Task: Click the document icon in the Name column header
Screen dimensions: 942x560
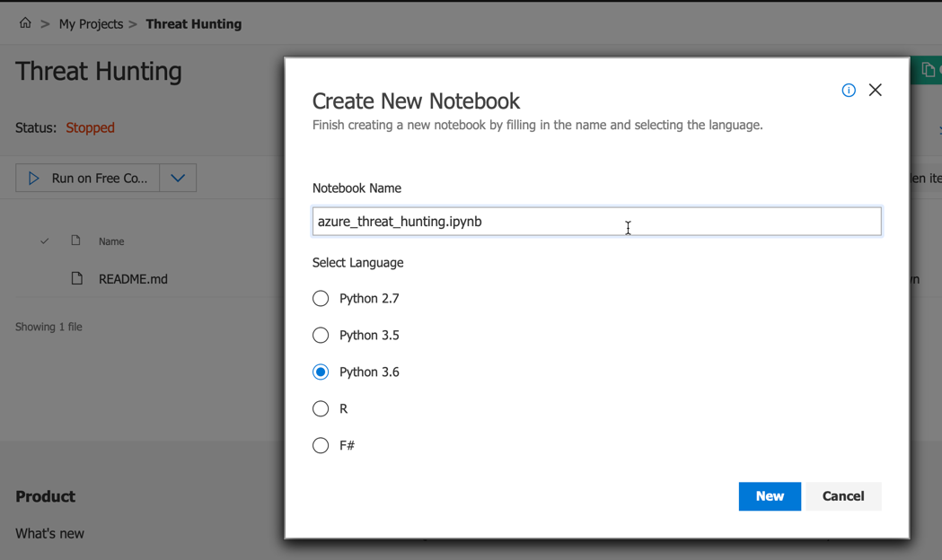Action: click(77, 241)
